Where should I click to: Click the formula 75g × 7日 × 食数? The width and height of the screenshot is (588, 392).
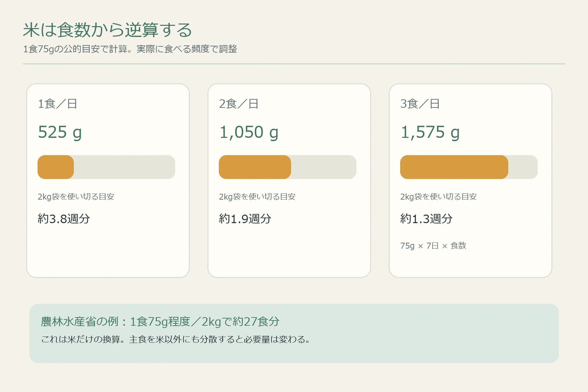click(x=433, y=246)
